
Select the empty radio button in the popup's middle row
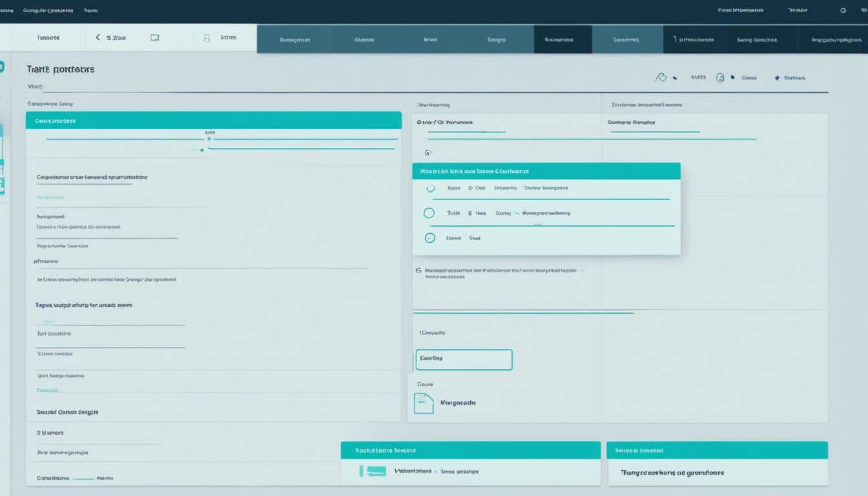tap(429, 213)
